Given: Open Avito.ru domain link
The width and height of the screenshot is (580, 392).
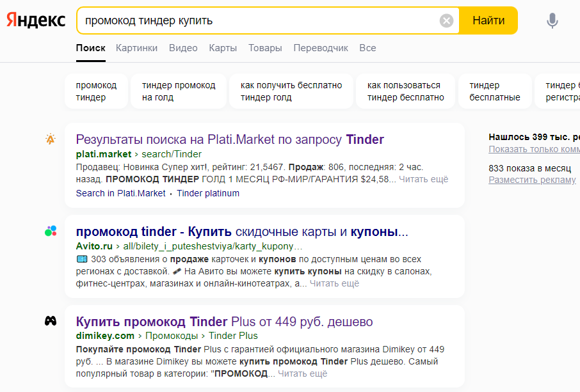Looking at the screenshot, I should pyautogui.click(x=94, y=246).
